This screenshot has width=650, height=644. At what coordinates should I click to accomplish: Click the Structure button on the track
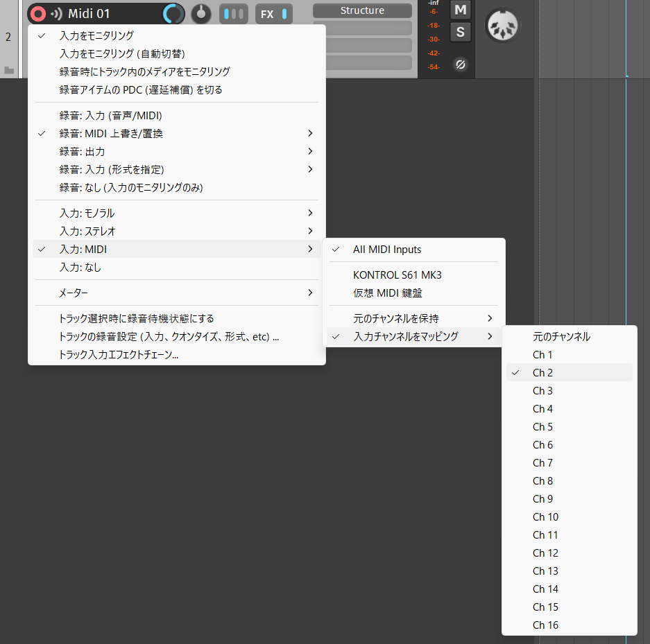tap(362, 10)
